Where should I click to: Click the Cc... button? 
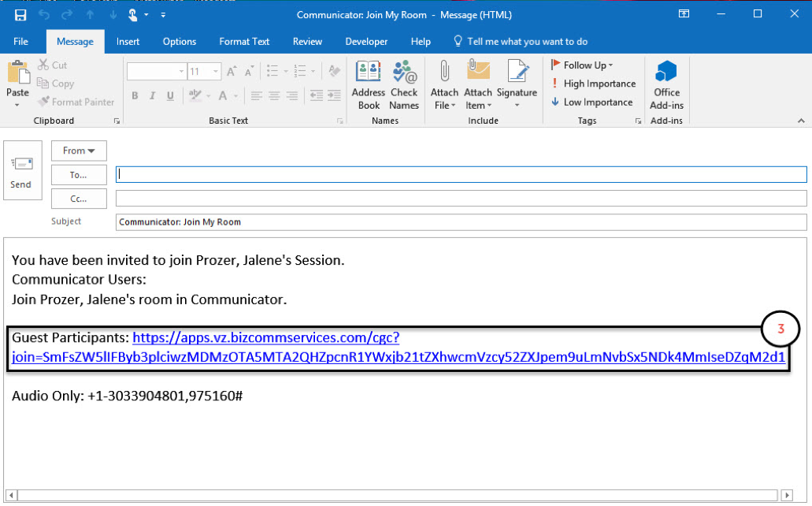pyautogui.click(x=79, y=199)
